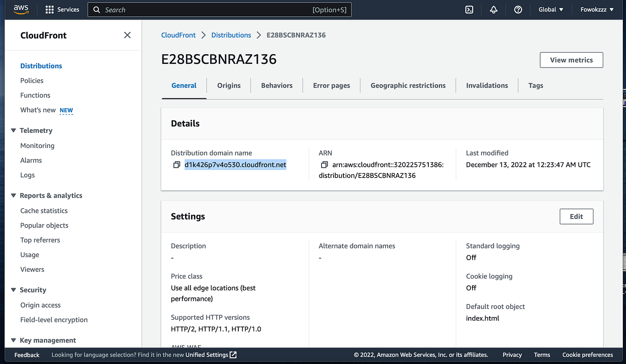The image size is (626, 364).
Task: Open Usage in the sidebar
Action: (30, 255)
